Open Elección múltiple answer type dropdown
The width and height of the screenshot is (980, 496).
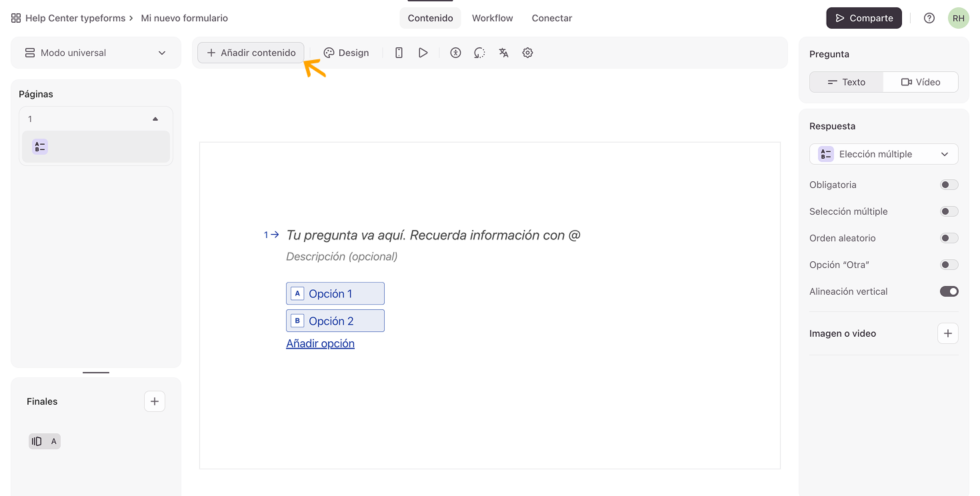click(x=884, y=154)
